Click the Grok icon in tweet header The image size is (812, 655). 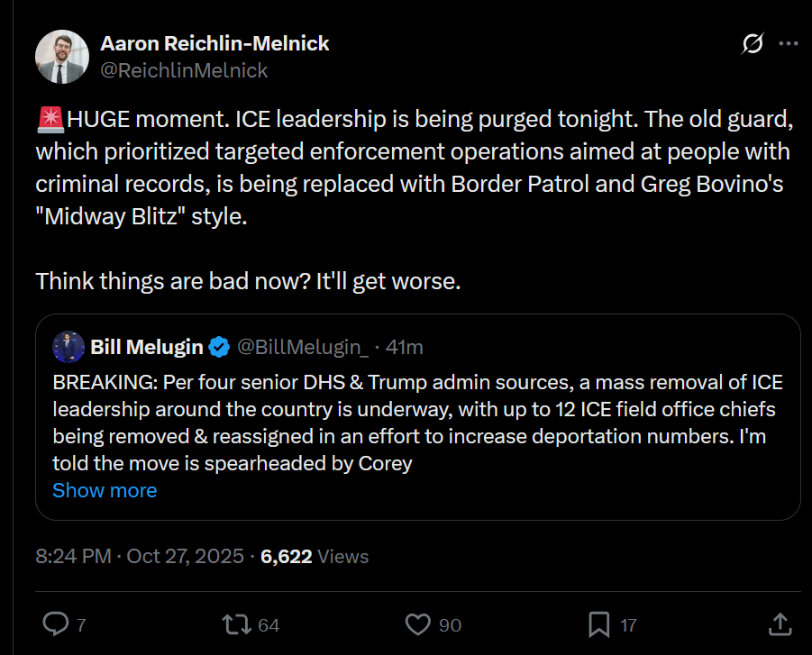click(x=753, y=43)
